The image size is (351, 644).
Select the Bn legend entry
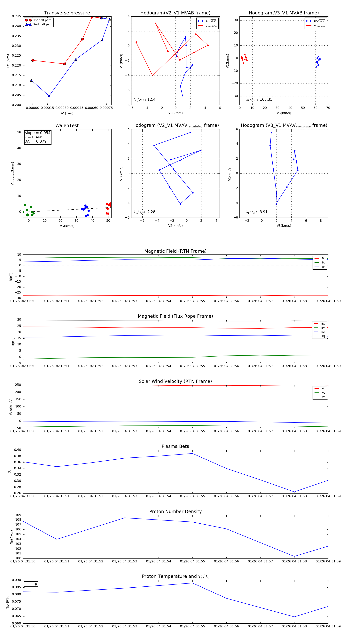point(320,267)
